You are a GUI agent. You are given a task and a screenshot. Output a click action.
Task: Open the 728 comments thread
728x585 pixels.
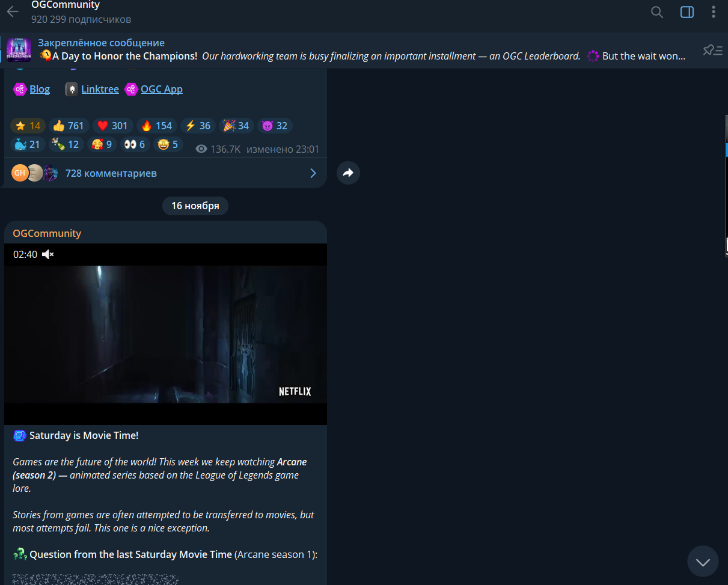pyautogui.click(x=111, y=173)
